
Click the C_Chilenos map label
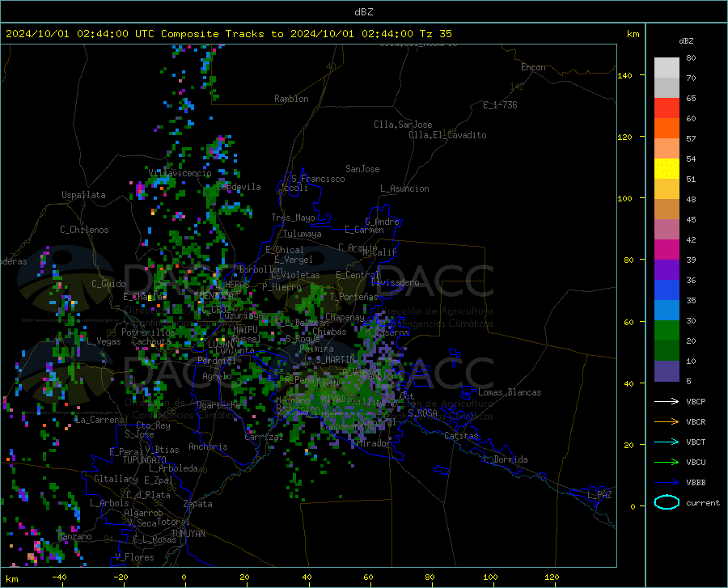coord(84,230)
